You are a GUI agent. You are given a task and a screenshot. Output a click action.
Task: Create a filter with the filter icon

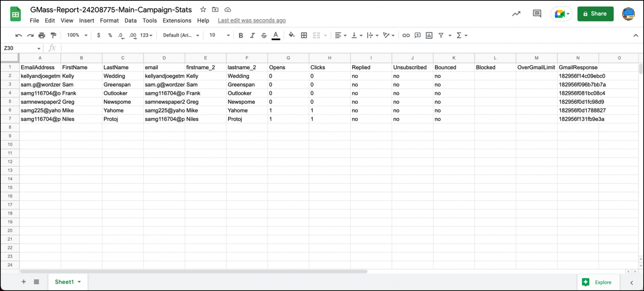pyautogui.click(x=441, y=35)
